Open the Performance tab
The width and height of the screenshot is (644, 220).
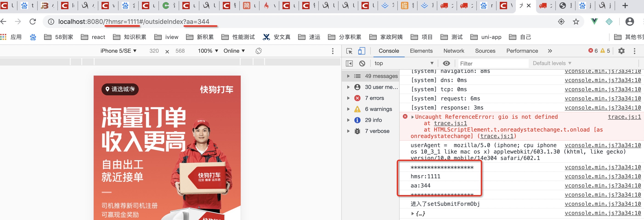[522, 51]
